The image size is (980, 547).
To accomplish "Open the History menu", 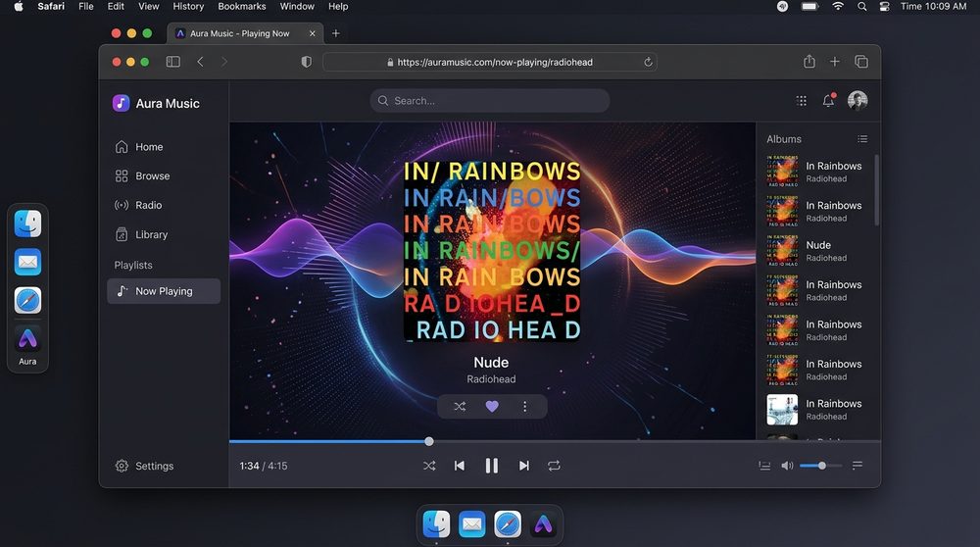I will point(188,6).
